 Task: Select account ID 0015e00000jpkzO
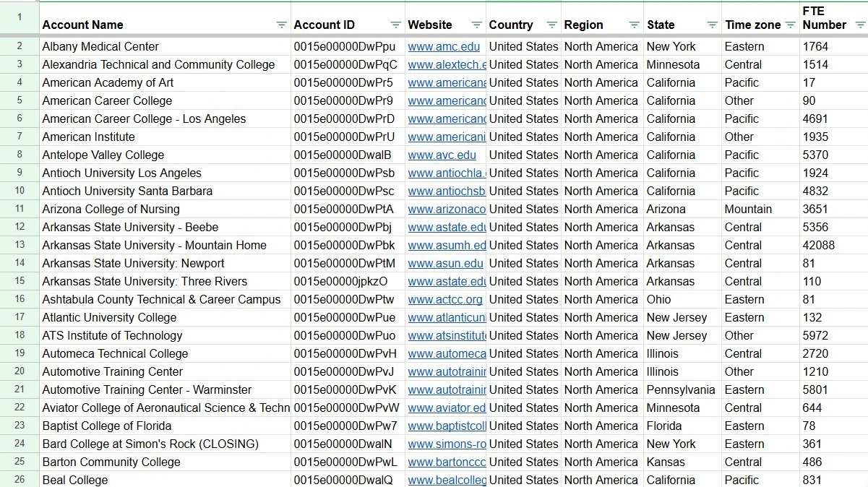[x=348, y=281]
